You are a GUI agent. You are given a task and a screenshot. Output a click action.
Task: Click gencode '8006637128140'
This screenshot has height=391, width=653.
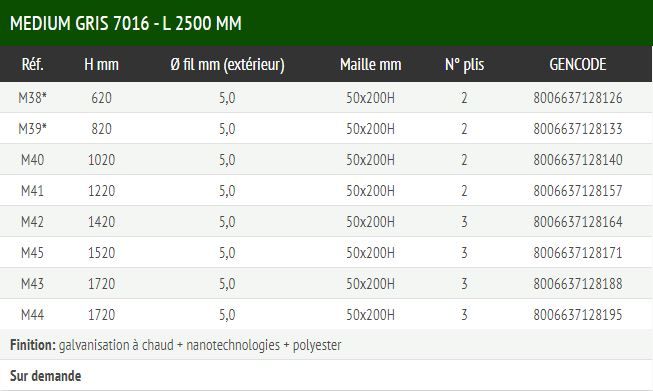click(578, 160)
